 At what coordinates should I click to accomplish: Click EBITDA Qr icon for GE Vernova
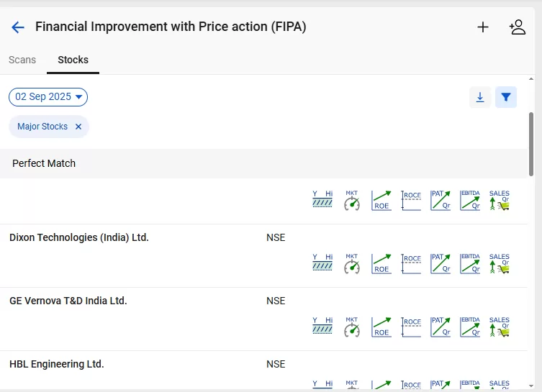pyautogui.click(x=470, y=327)
